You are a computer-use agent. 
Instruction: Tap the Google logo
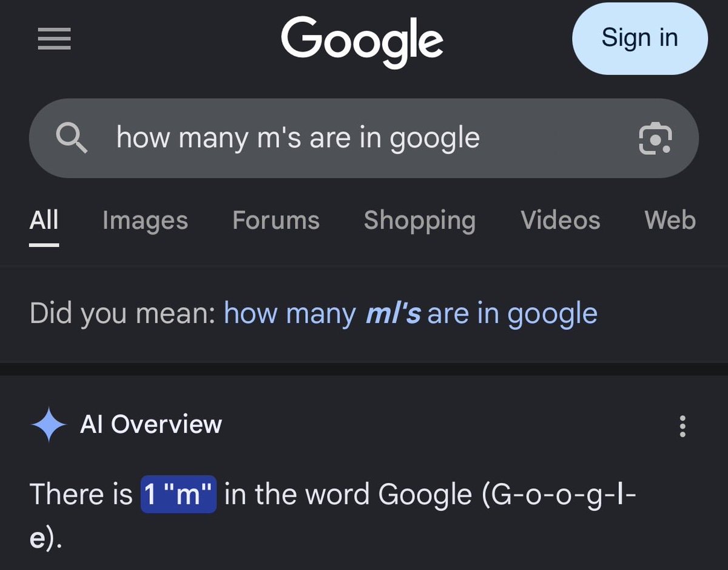(362, 41)
